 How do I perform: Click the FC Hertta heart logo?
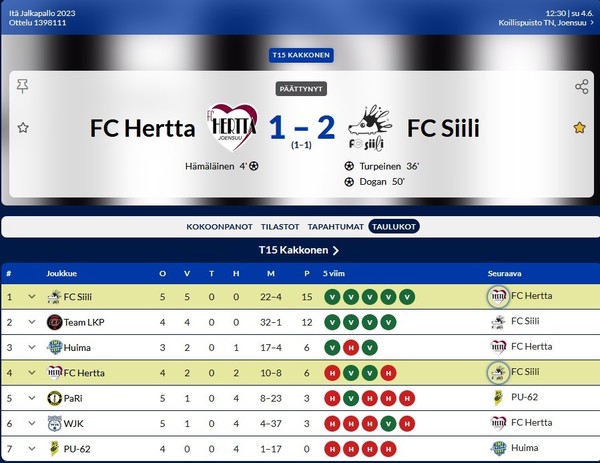(232, 127)
